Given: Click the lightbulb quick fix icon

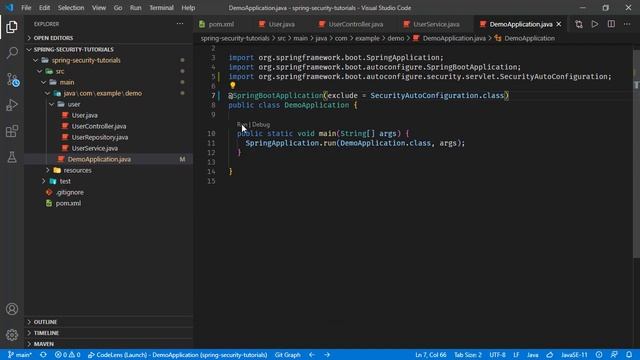Looking at the screenshot, I should pyautogui.click(x=233, y=85).
